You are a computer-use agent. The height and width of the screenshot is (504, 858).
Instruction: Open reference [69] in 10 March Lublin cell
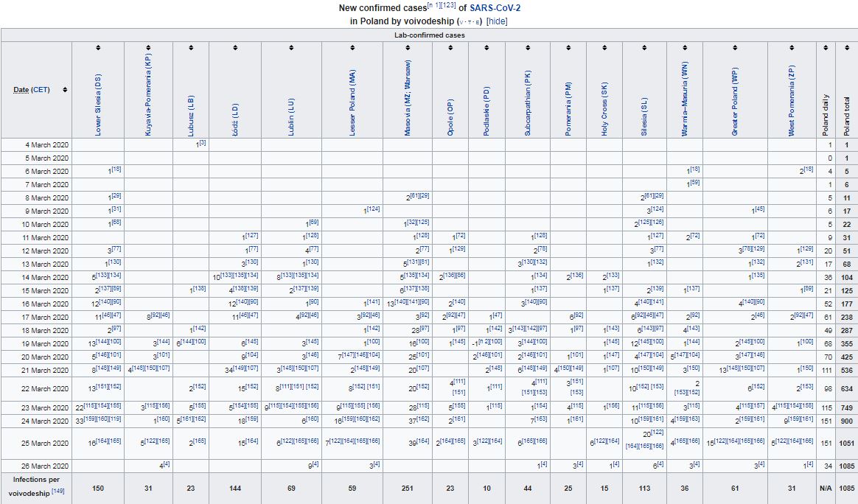pyautogui.click(x=313, y=223)
